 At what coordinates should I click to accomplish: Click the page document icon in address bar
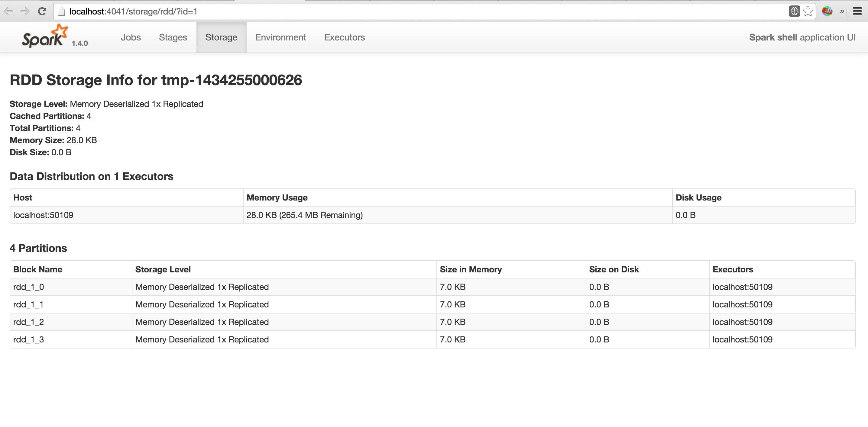click(61, 11)
